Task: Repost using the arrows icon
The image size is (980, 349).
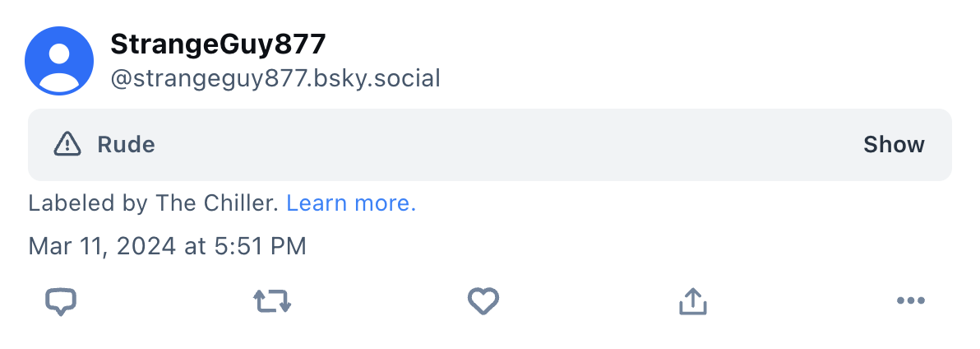Action: [x=272, y=302]
